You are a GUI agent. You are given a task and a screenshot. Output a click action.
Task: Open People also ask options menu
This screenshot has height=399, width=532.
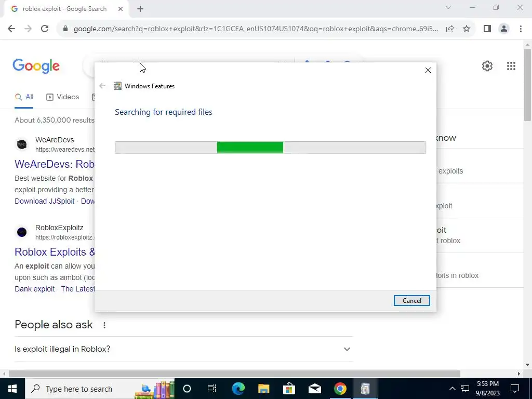pos(104,325)
